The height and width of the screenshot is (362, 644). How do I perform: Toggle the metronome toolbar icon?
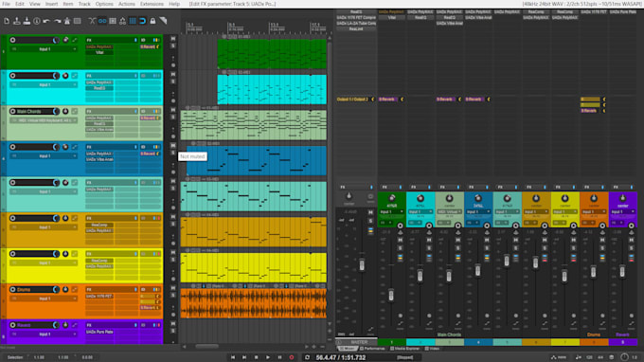coord(67,21)
